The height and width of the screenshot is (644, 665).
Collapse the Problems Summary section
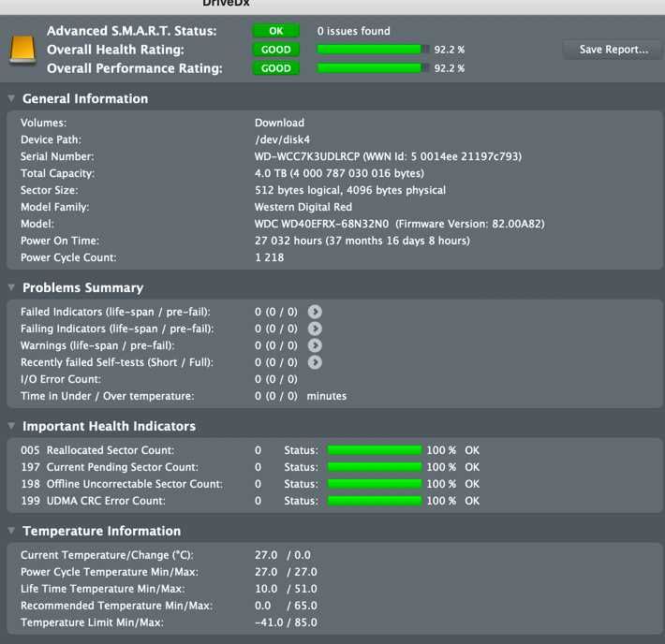point(11,287)
